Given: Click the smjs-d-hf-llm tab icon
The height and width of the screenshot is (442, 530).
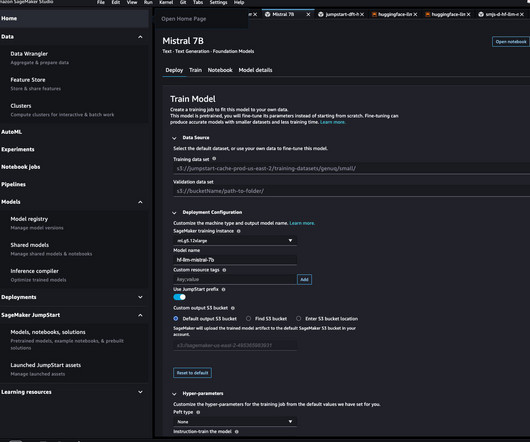Looking at the screenshot, I should click(481, 14).
